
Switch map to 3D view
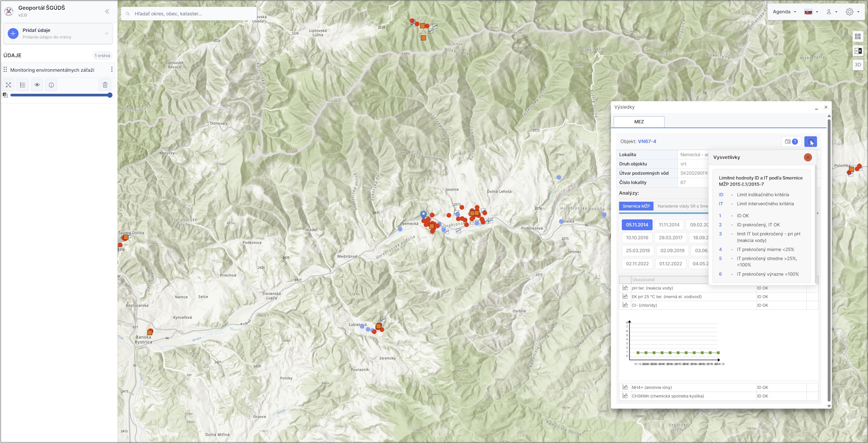[x=857, y=65]
